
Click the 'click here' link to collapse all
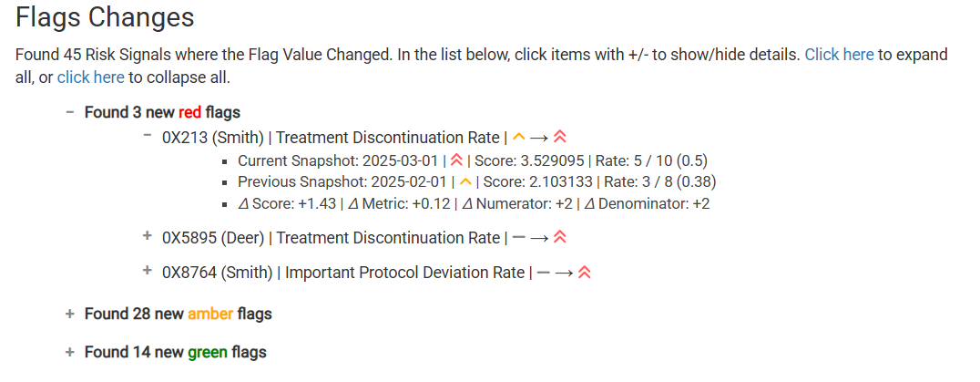(x=91, y=78)
